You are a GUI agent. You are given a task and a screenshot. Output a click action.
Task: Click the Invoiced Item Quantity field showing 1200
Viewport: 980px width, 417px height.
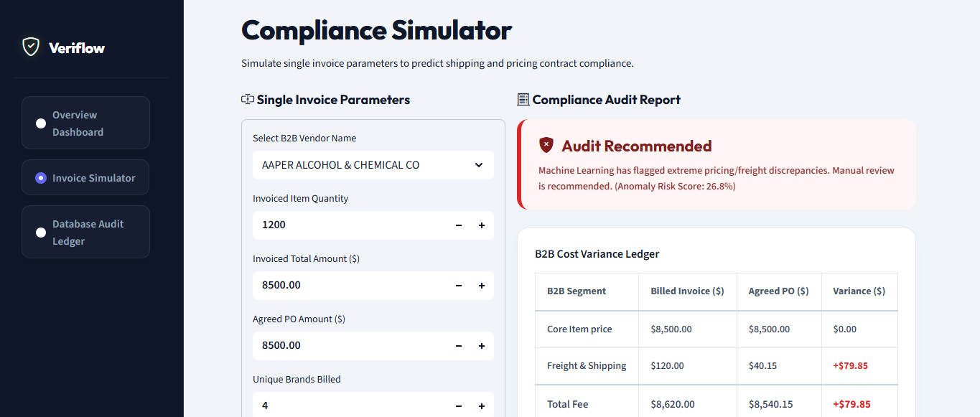pos(350,225)
